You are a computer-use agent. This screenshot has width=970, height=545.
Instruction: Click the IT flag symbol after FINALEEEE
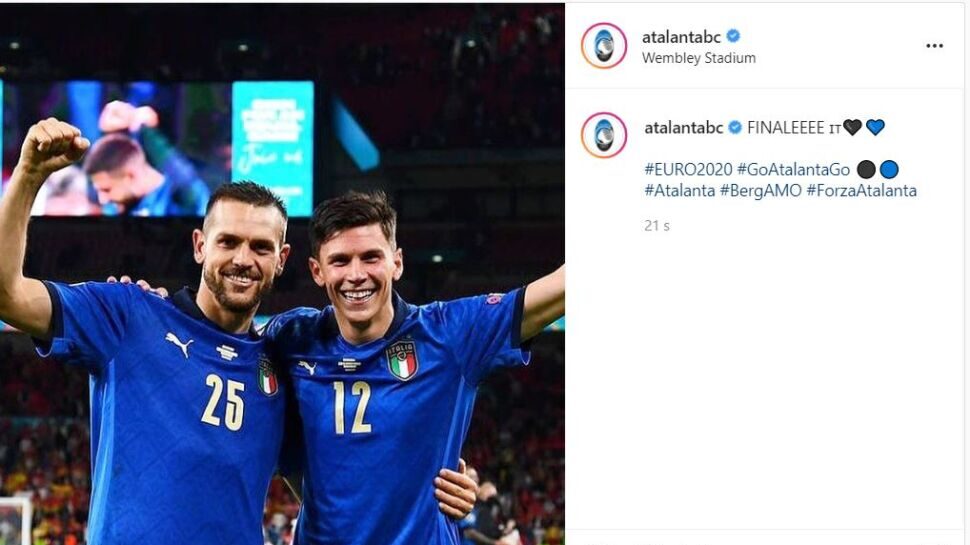835,129
